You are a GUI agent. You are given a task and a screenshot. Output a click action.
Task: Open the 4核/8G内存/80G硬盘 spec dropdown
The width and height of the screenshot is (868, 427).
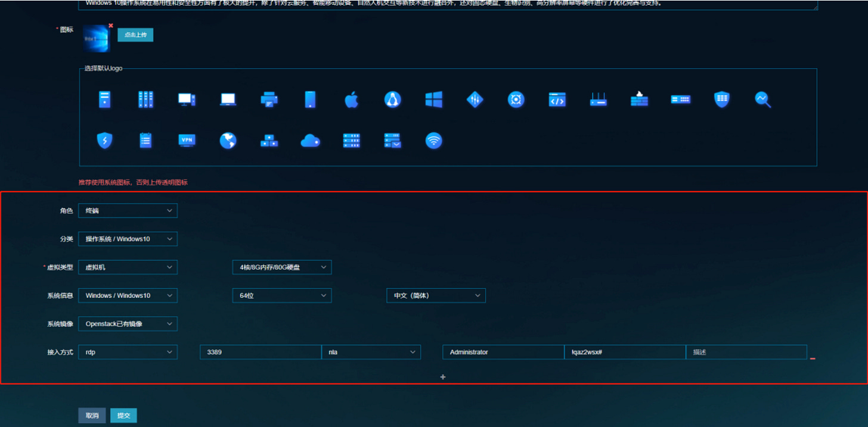pos(282,267)
